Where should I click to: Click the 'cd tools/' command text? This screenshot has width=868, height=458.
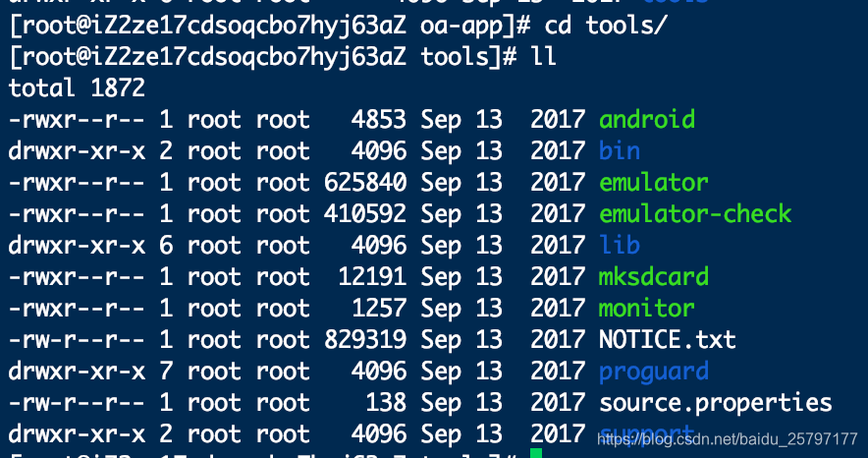[606, 26]
